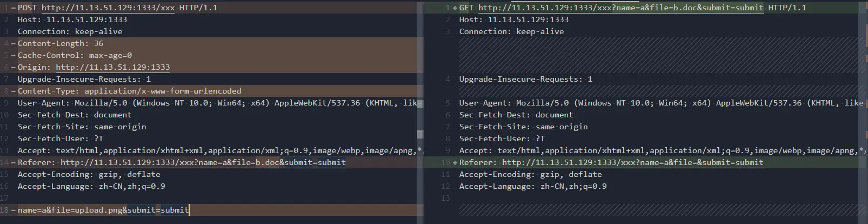Click the Origin header URL link
The width and height of the screenshot is (868, 224).
click(113, 67)
